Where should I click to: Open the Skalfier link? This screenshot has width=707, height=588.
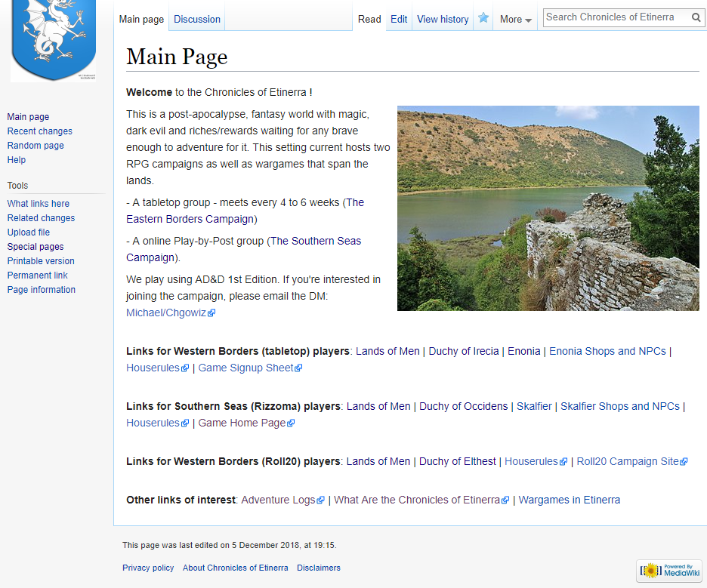click(x=534, y=406)
